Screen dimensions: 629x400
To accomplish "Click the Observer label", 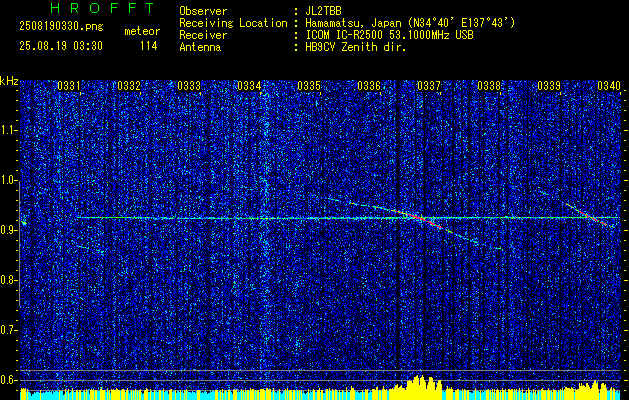I will (203, 11).
